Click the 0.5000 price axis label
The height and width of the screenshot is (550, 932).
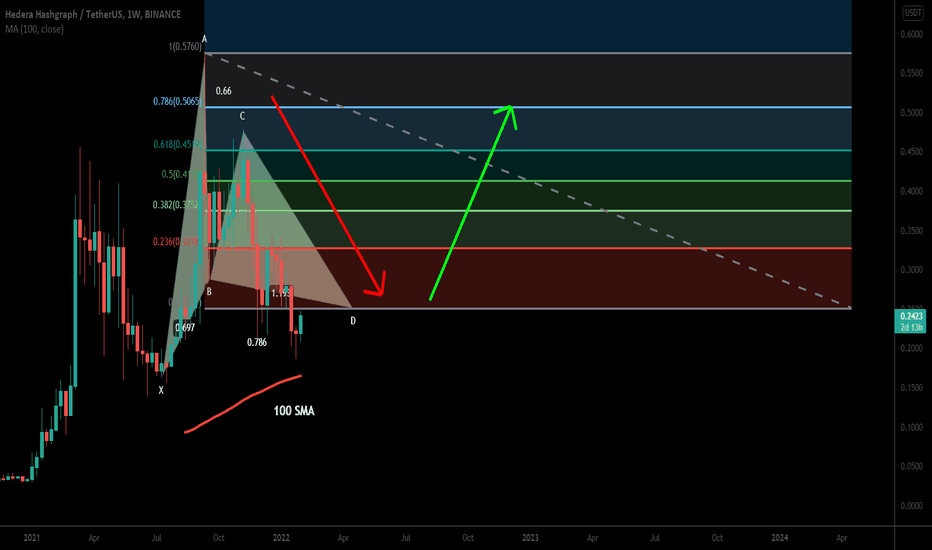coord(911,113)
